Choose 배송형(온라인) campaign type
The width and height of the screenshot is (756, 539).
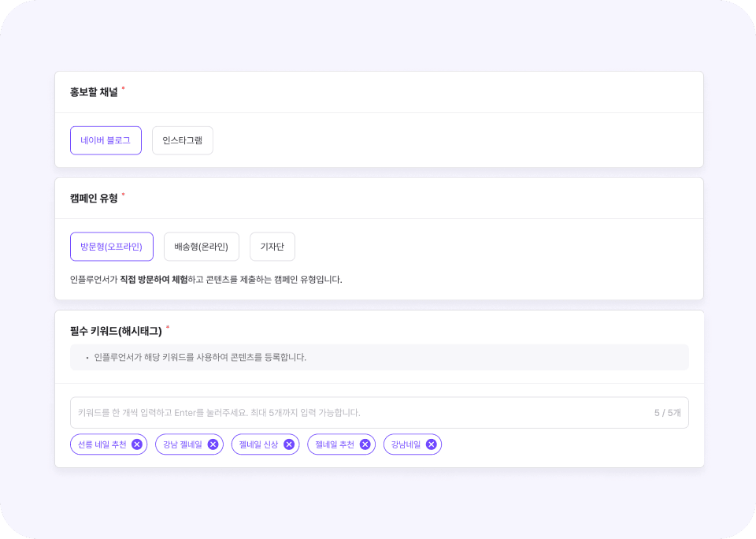click(x=201, y=247)
